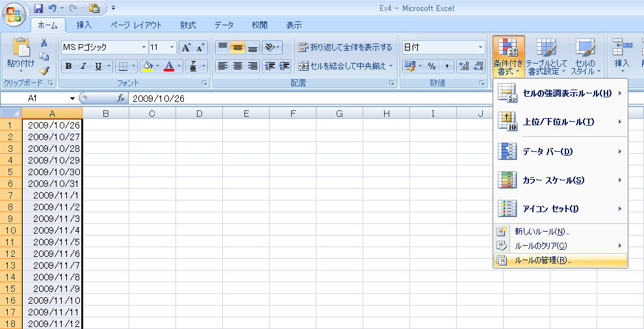Click the fx insert function icon
The width and height of the screenshot is (644, 329).
[120, 98]
